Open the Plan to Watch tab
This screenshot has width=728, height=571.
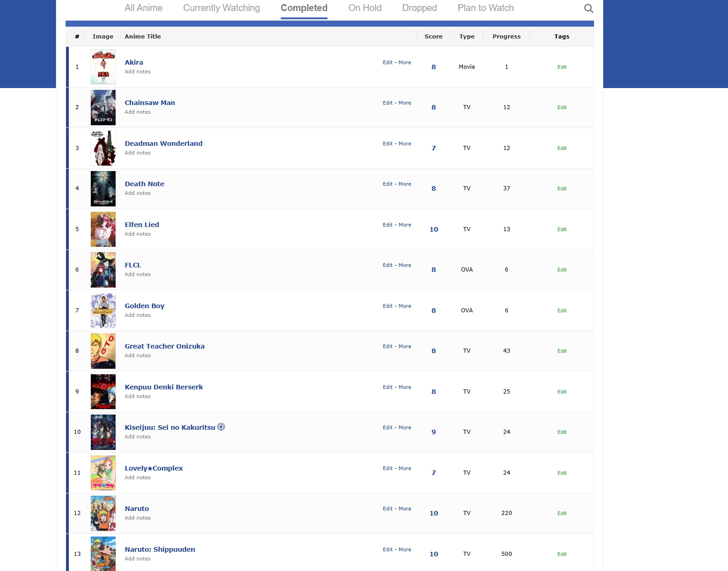pyautogui.click(x=486, y=8)
